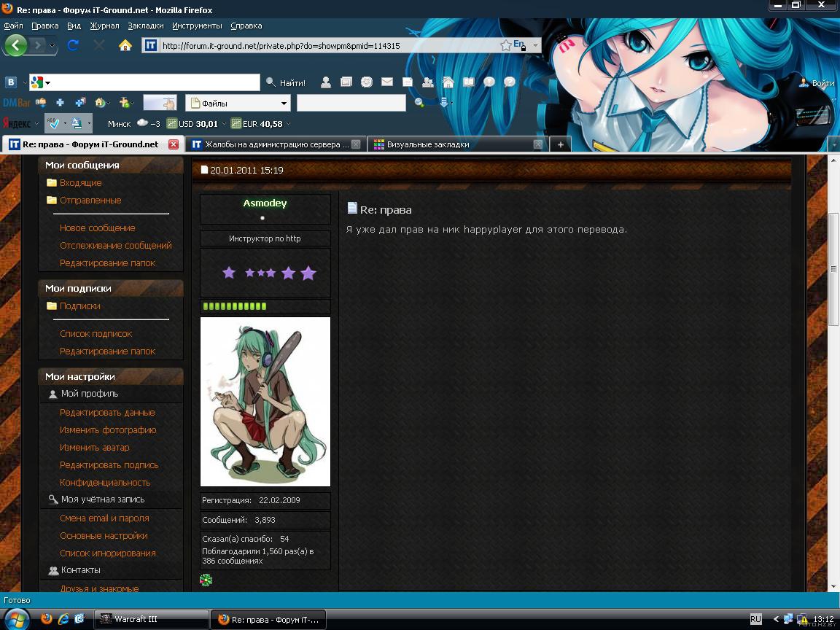Click into the URL address field
The height and width of the screenshot is (630, 840).
[x=330, y=45]
